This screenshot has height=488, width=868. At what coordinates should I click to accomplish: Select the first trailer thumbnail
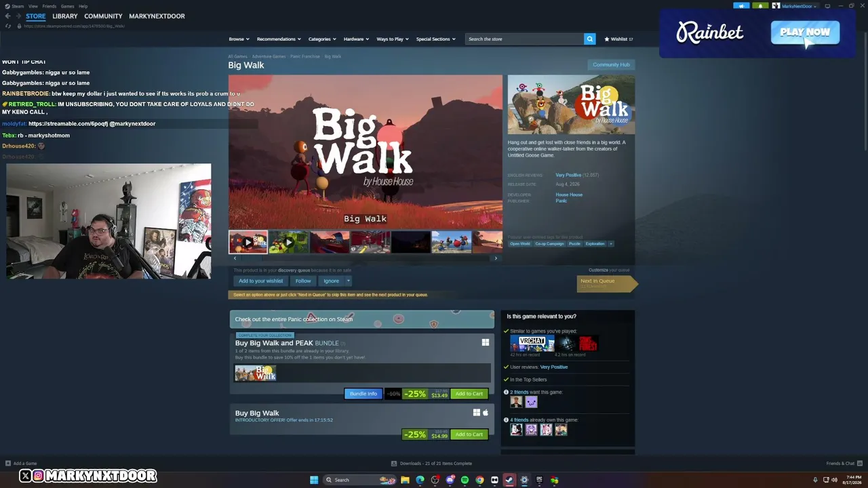click(x=248, y=242)
